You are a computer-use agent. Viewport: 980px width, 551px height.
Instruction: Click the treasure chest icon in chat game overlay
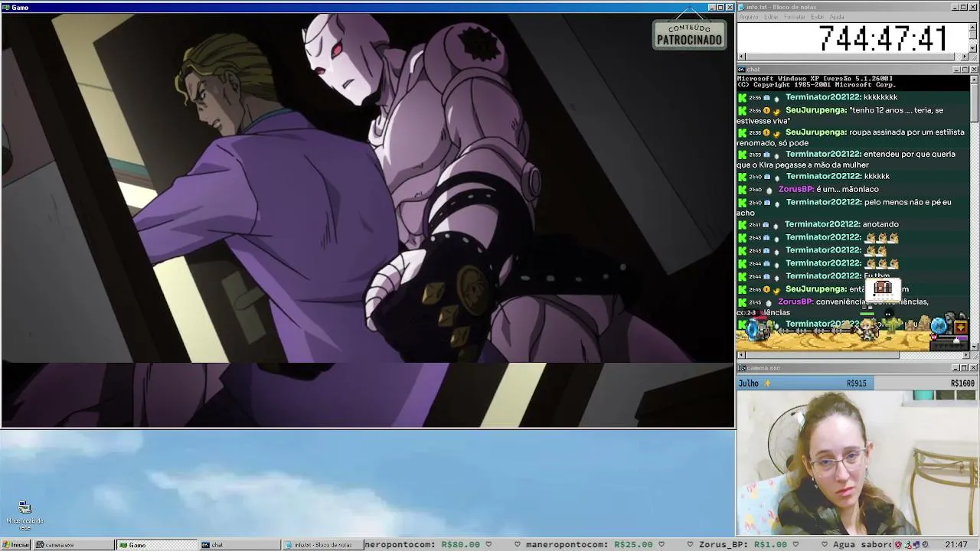pos(883,289)
